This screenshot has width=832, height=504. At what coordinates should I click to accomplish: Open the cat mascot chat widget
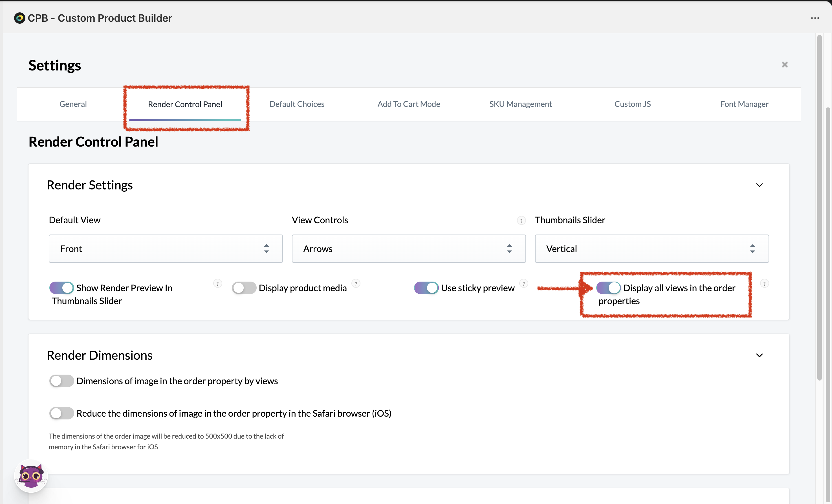coord(31,476)
